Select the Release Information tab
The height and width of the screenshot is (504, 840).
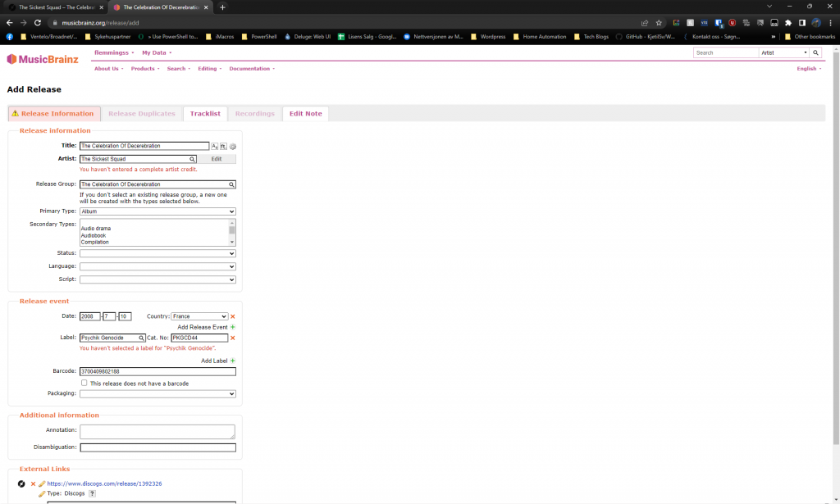[x=53, y=113]
